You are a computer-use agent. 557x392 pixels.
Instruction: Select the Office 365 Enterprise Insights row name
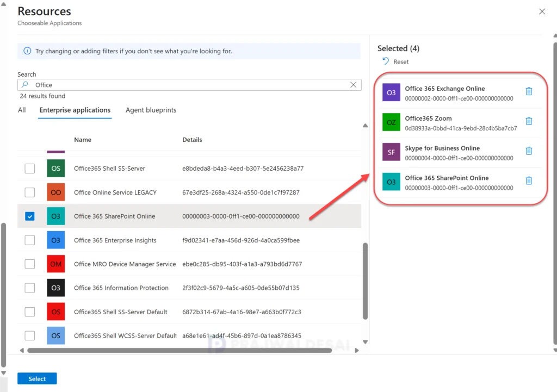(115, 240)
